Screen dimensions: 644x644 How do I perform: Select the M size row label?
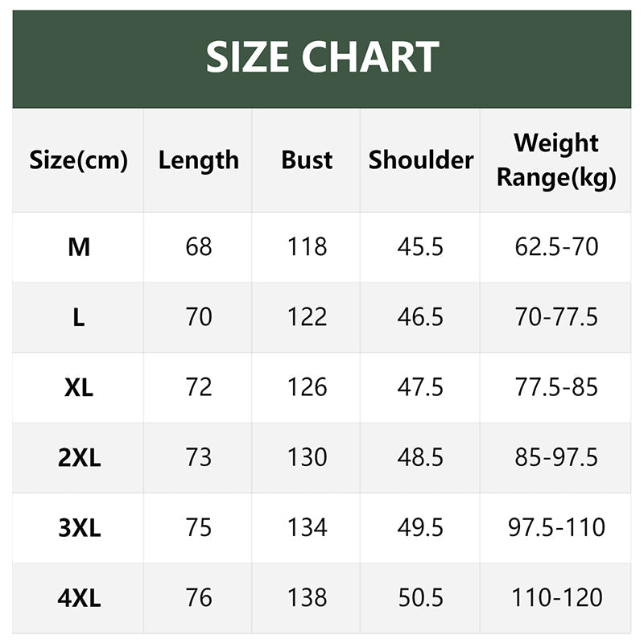coord(78,246)
